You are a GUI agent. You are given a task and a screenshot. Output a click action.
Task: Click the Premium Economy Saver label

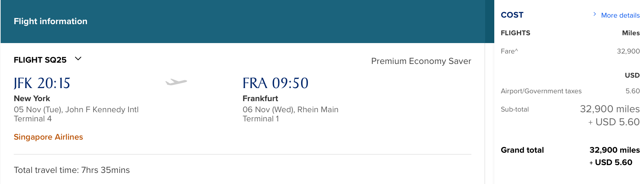421,61
